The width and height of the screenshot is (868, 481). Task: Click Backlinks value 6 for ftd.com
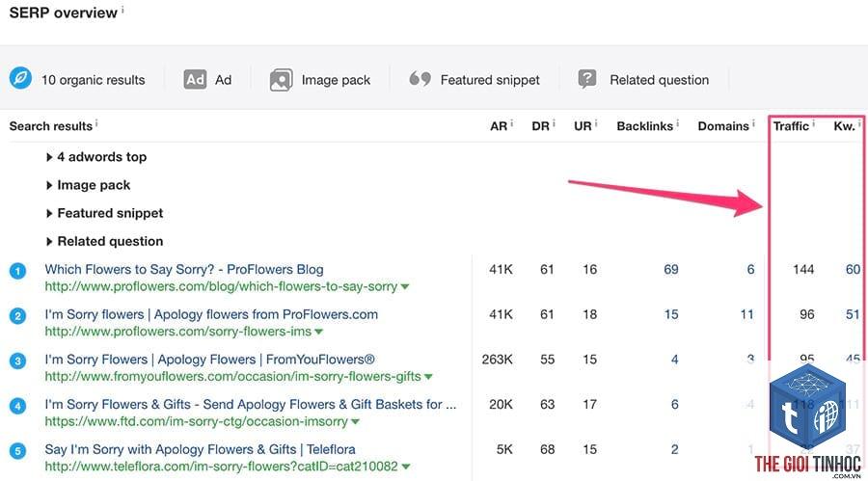coord(675,404)
